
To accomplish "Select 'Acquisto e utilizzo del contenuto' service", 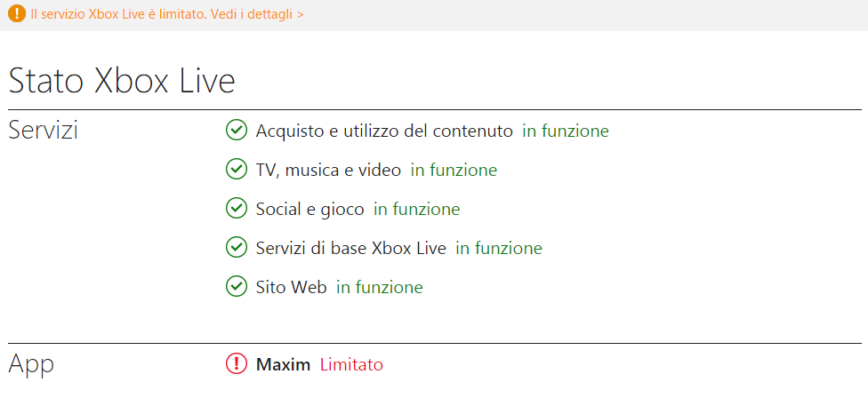I will 384,131.
